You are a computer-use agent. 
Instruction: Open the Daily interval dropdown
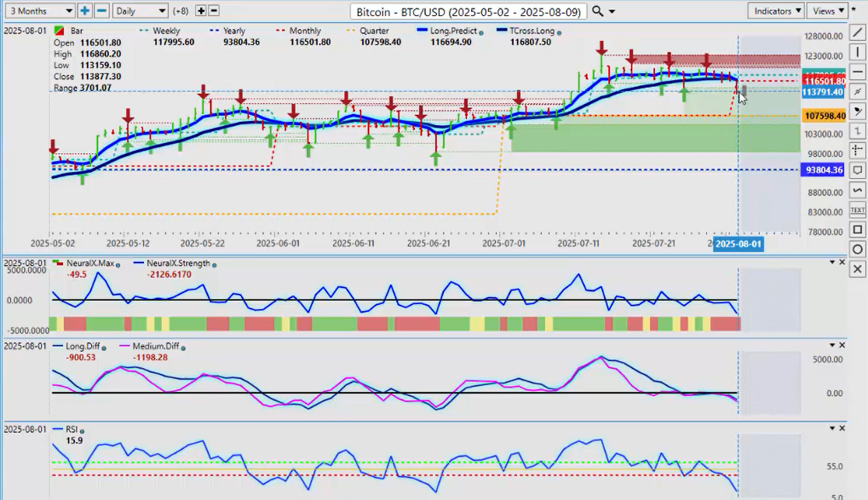[140, 11]
